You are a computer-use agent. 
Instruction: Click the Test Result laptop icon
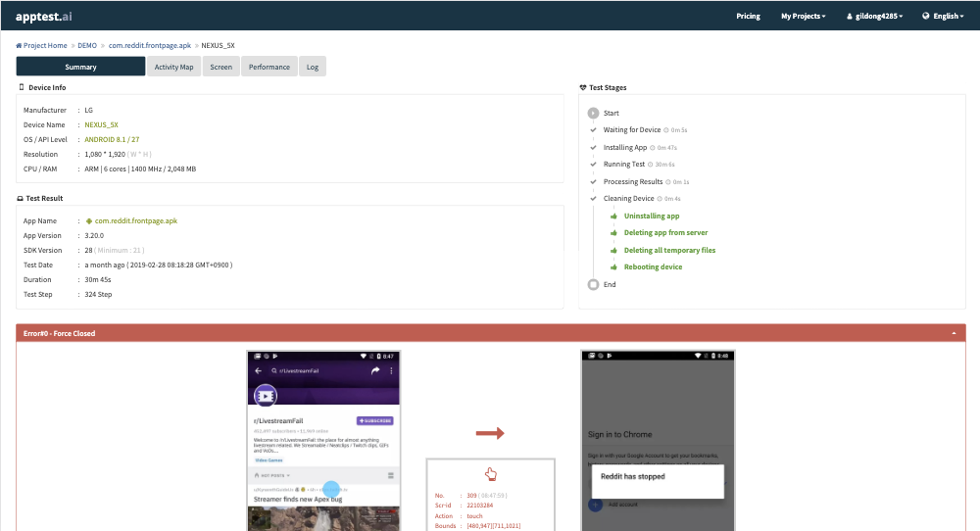[20, 199]
